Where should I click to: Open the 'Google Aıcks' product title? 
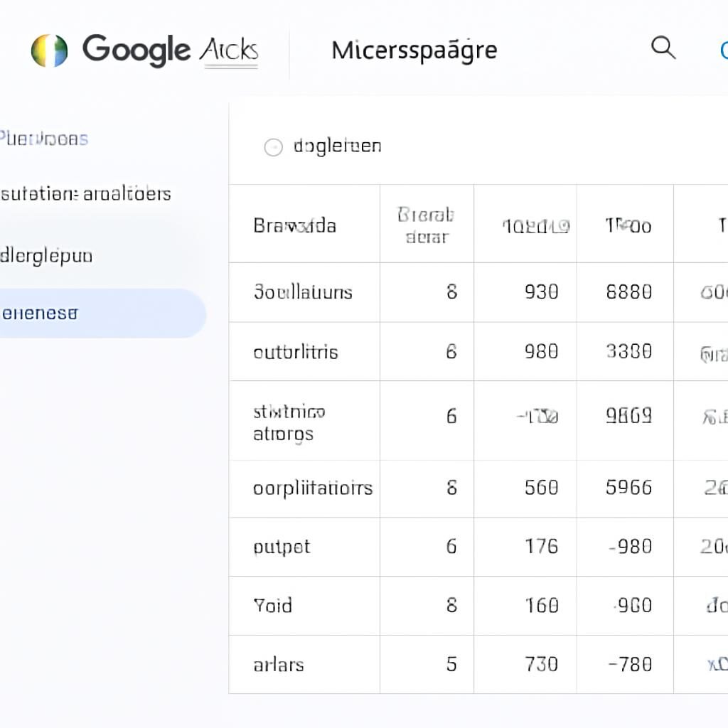171,50
